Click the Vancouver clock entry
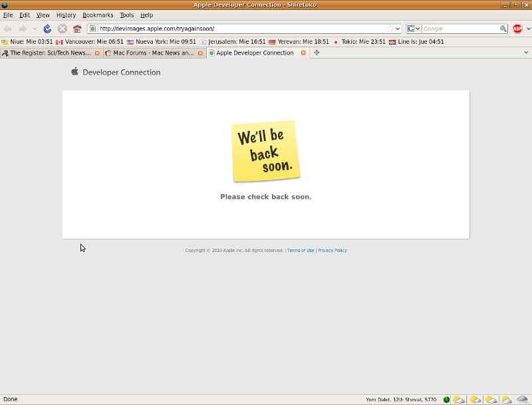Screen dimensions: 532x405 [x=90, y=42]
